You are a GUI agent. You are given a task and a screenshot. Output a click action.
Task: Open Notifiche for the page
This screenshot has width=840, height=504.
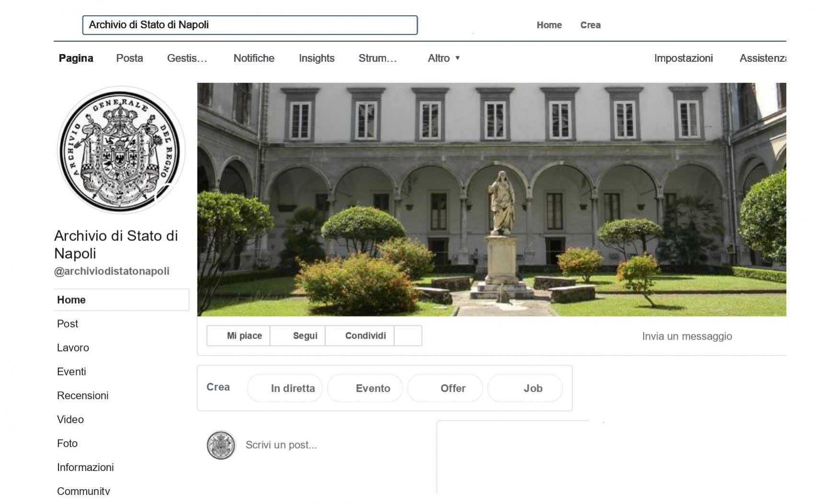click(253, 58)
